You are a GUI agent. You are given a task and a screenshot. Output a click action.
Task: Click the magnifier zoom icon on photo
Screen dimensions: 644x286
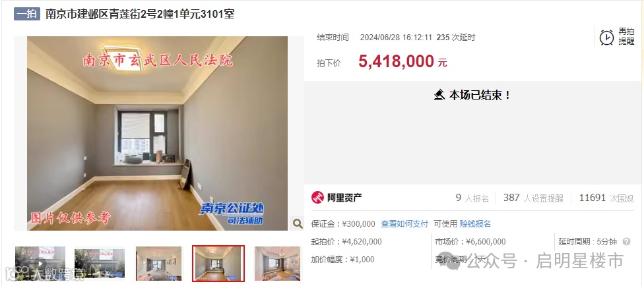pos(298,223)
